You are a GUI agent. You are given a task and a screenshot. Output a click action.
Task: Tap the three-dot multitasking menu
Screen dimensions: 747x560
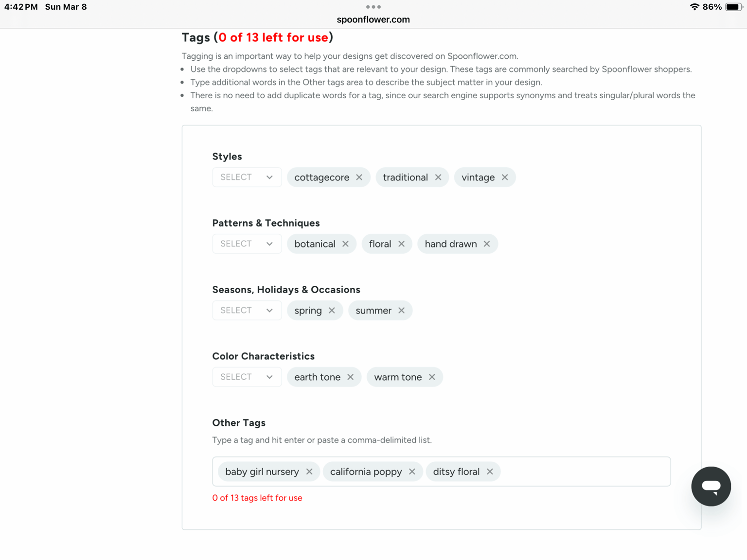(x=373, y=7)
